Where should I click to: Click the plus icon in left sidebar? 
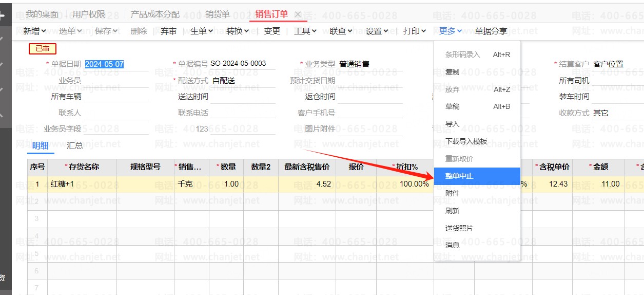coord(3,15)
